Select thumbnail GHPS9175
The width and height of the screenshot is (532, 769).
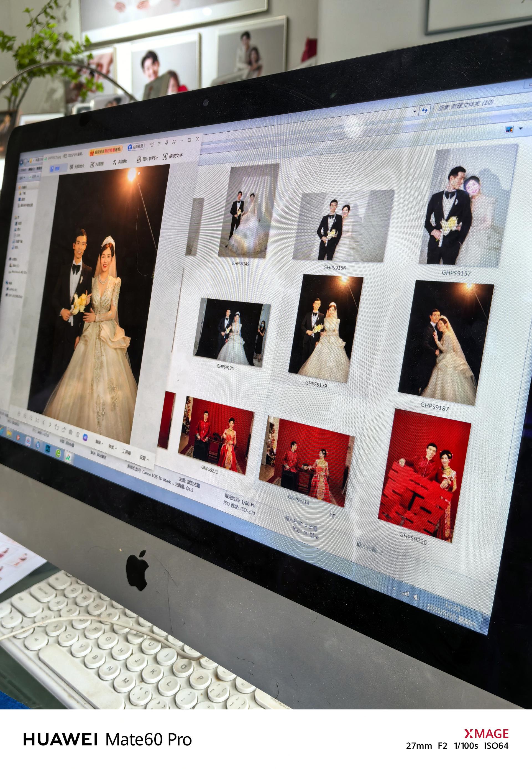pyautogui.click(x=232, y=332)
